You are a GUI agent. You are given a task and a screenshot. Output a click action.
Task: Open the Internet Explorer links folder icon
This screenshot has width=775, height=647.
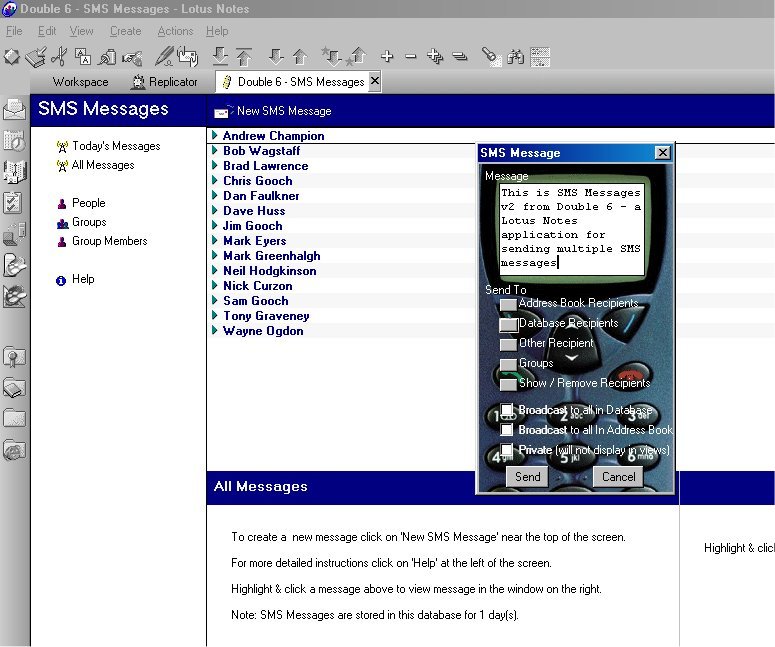tap(14, 450)
